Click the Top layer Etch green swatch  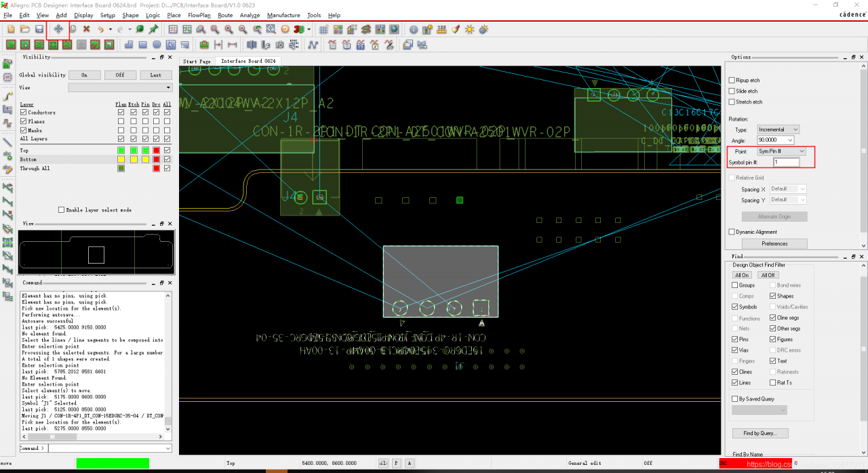click(x=134, y=150)
